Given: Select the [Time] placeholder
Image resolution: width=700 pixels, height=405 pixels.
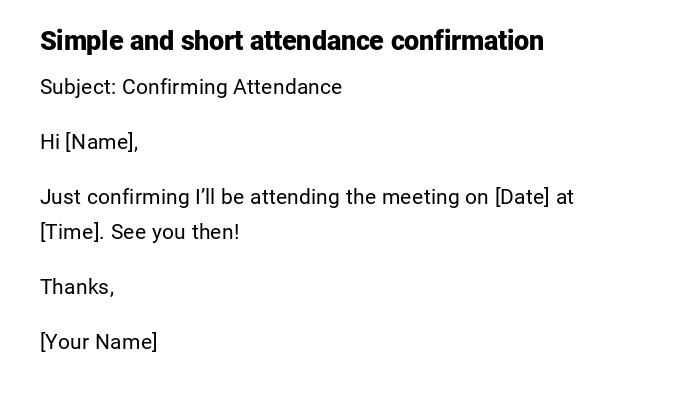Looking at the screenshot, I should 71,232.
